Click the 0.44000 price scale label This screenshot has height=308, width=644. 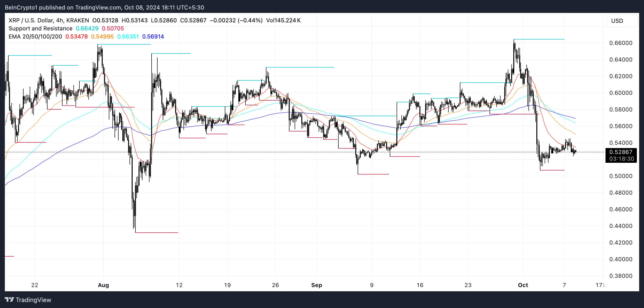tap(621, 226)
